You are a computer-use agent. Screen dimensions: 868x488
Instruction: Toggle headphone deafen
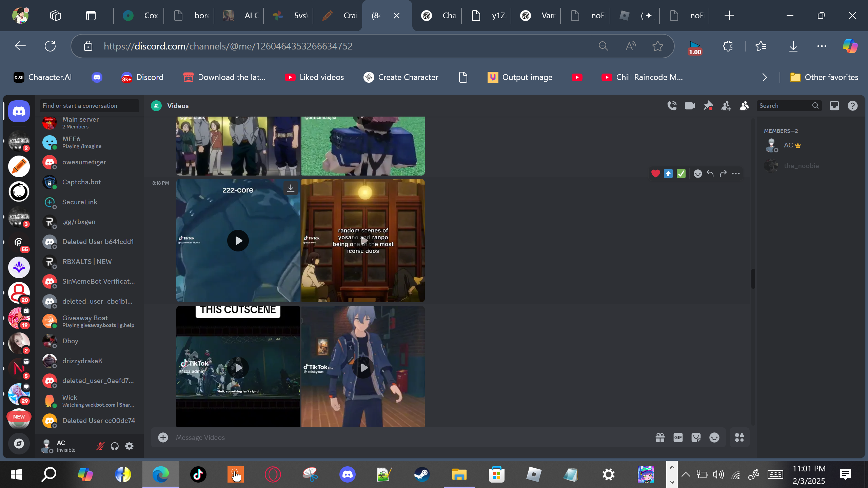115,446
